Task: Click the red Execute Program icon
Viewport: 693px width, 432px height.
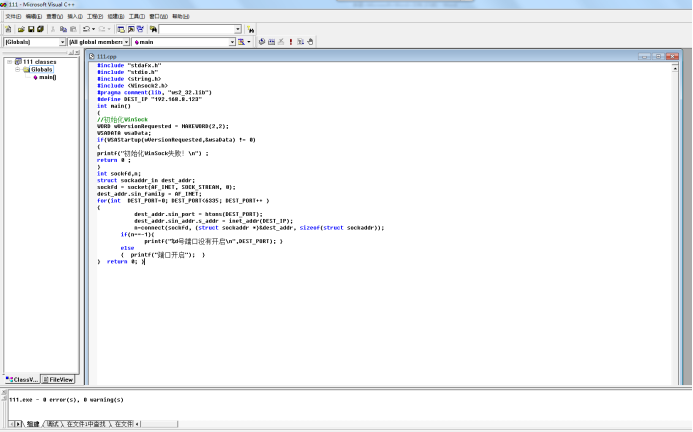Action: [x=290, y=42]
